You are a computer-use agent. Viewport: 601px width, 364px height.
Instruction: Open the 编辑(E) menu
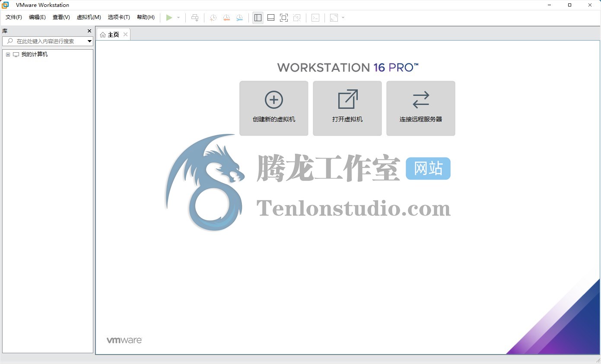click(x=37, y=17)
